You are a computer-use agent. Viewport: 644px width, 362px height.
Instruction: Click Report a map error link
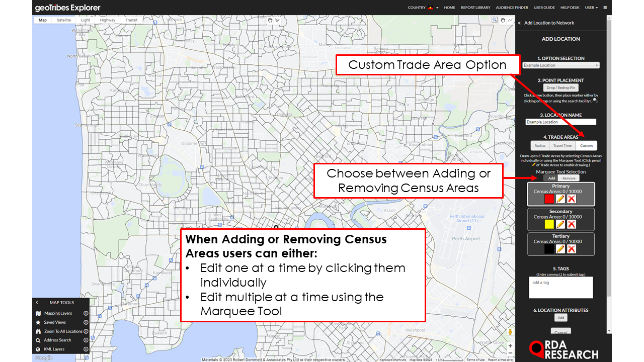point(500,359)
